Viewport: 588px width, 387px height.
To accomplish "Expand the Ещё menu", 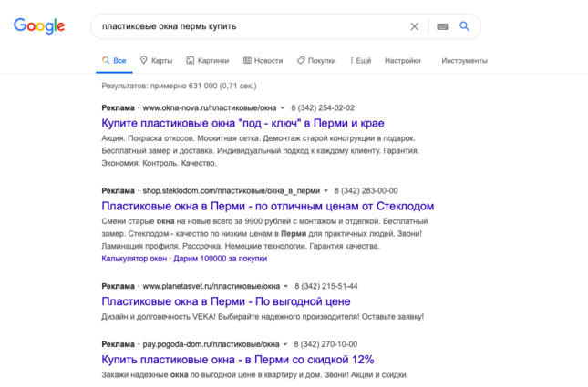I will [x=360, y=60].
